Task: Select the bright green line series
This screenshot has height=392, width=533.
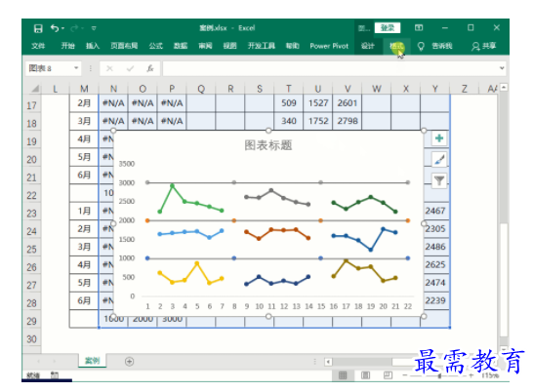Action: pos(190,200)
